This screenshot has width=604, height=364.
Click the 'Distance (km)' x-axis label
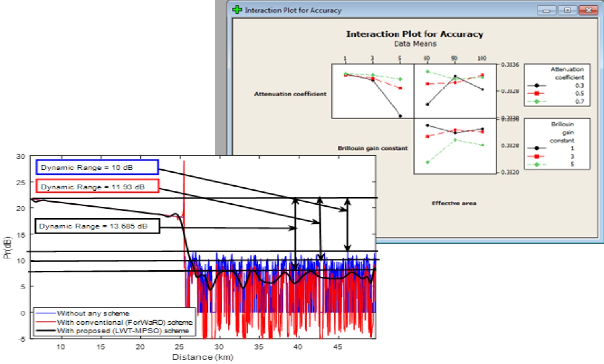point(203,357)
